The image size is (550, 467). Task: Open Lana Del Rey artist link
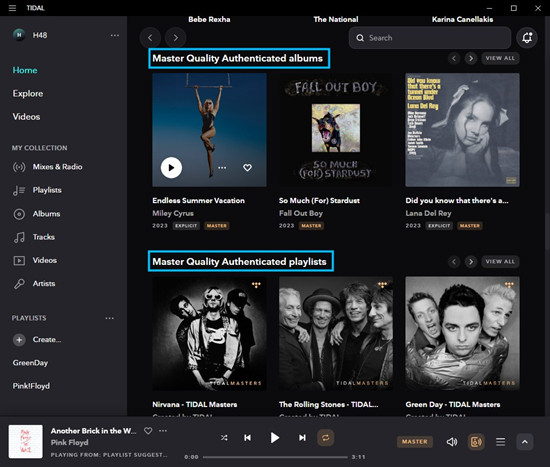coord(428,213)
